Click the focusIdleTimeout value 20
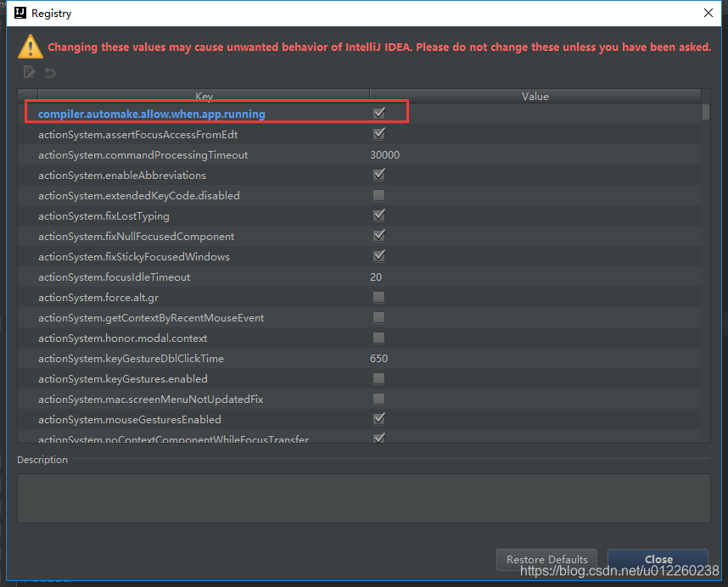Image resolution: width=728 pixels, height=587 pixels. click(376, 277)
